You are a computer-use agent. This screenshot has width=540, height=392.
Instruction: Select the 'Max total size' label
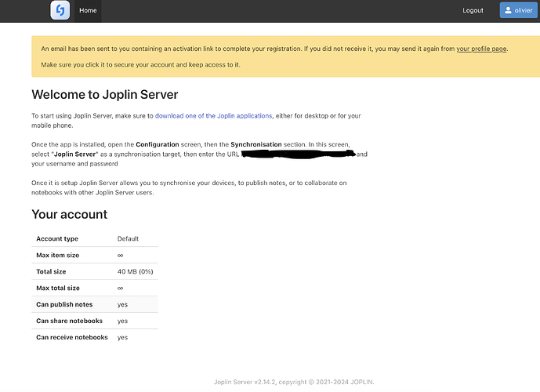(58, 288)
